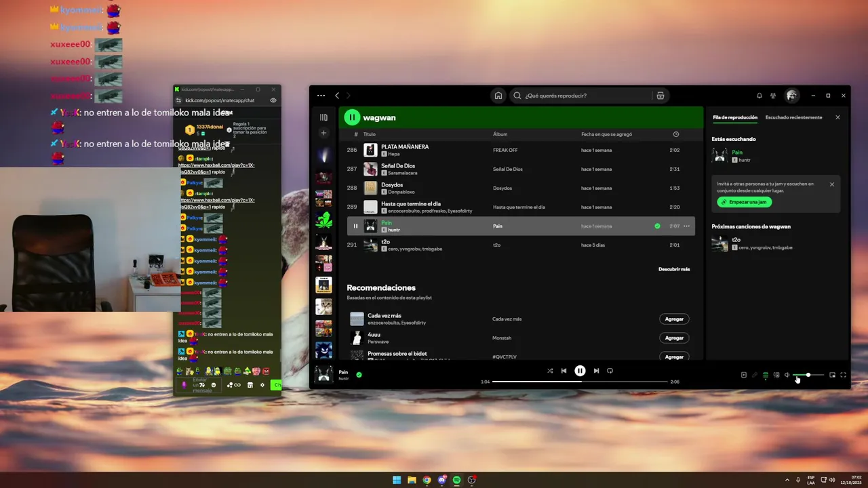Screen dimensions: 868x488
Task: Expand Your Library sidebar in Spotify
Action: [323, 117]
